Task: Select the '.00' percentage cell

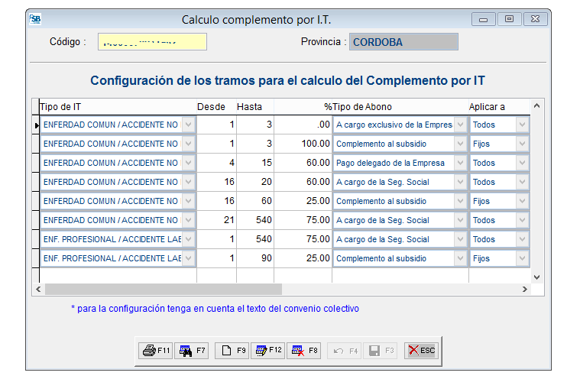Action: (x=303, y=125)
